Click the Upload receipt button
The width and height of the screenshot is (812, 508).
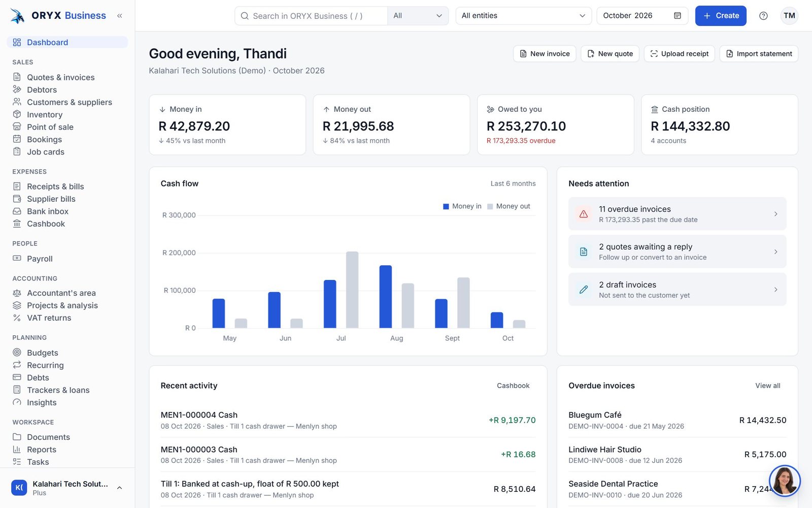[680, 54]
